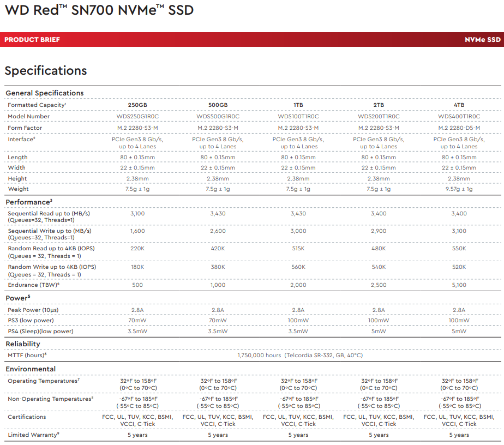Select the "Environmental" section heading

click(x=31, y=369)
